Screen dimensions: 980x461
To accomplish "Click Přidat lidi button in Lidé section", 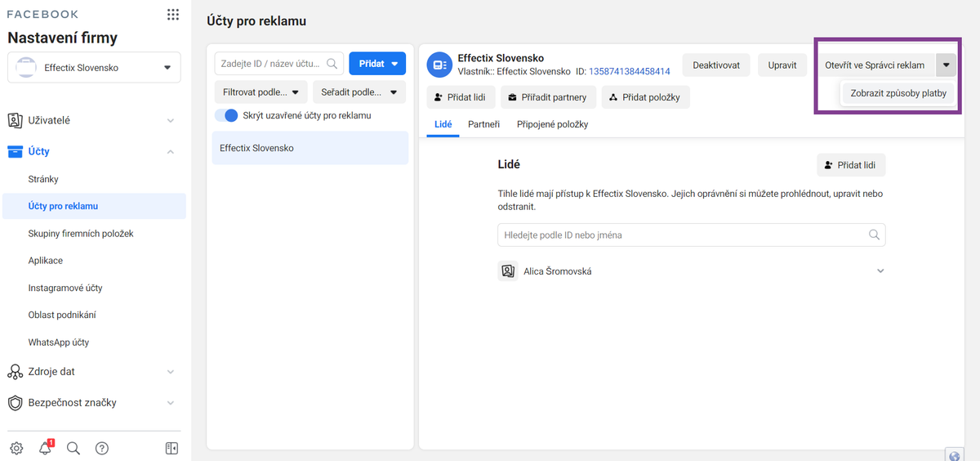I will click(850, 165).
